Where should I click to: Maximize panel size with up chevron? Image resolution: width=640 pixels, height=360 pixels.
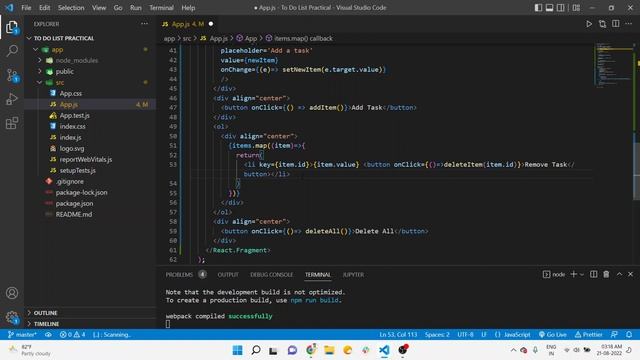(x=619, y=274)
